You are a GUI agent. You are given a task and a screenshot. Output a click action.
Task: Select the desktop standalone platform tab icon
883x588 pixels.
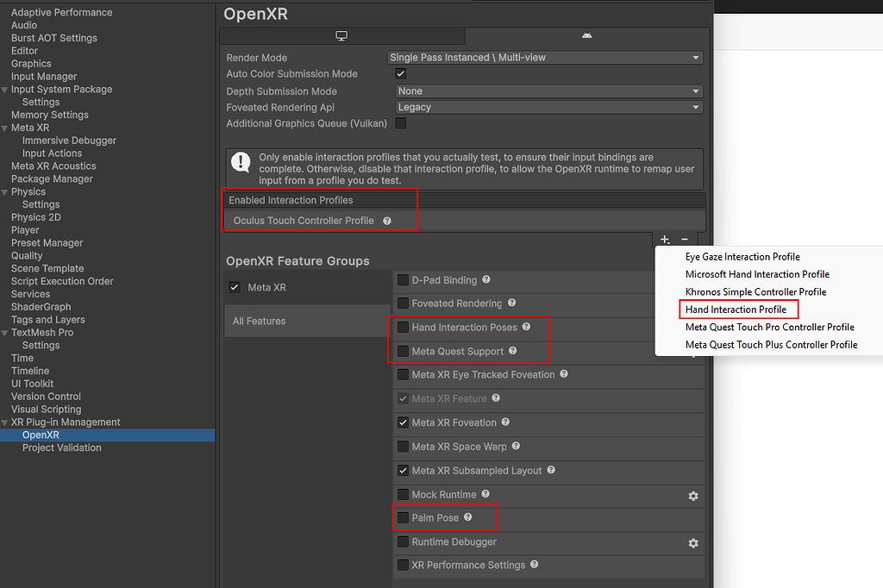341,35
